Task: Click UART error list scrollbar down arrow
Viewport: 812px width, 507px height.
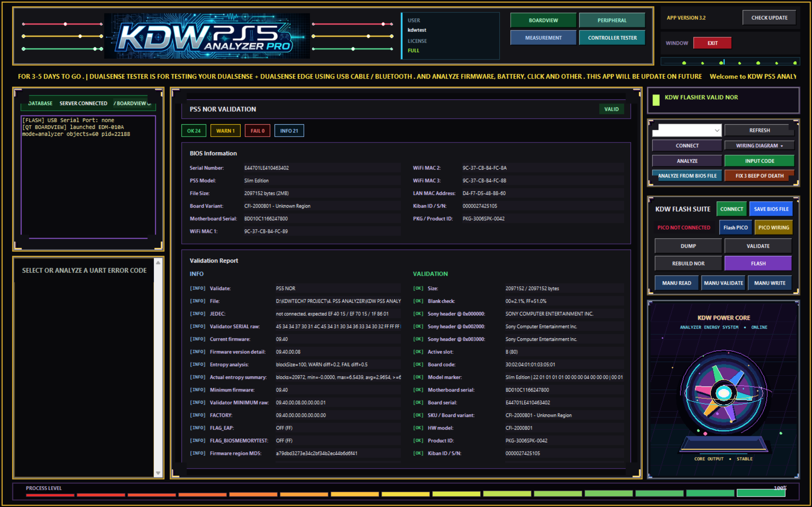Action: [x=158, y=473]
